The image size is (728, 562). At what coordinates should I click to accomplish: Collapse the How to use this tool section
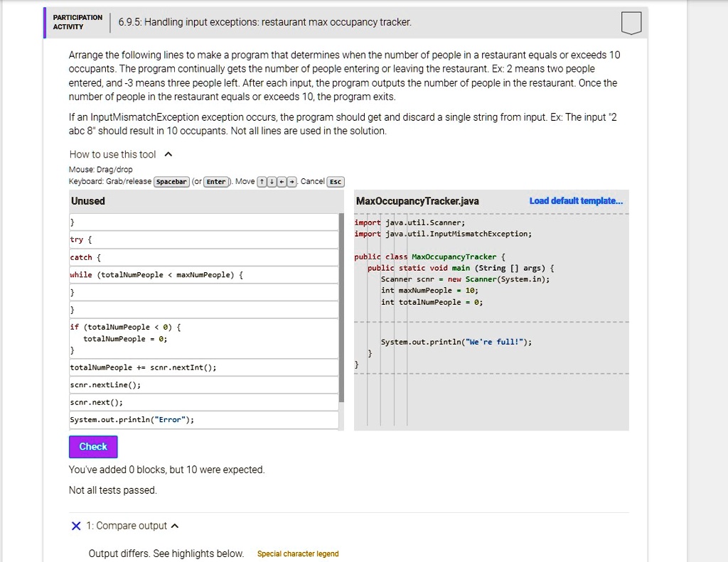(x=168, y=153)
